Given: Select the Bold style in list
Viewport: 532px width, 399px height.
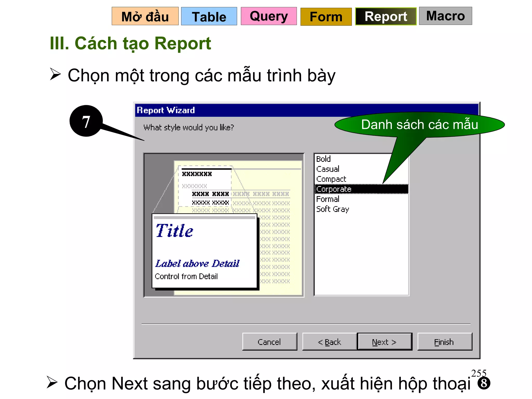Looking at the screenshot, I should pyautogui.click(x=323, y=159).
